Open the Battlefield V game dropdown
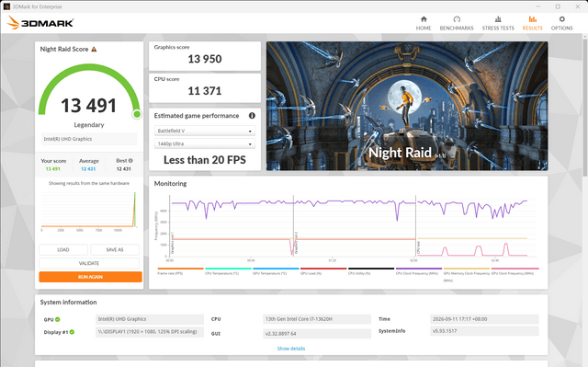Viewport: 588px width, 367px height. point(205,131)
